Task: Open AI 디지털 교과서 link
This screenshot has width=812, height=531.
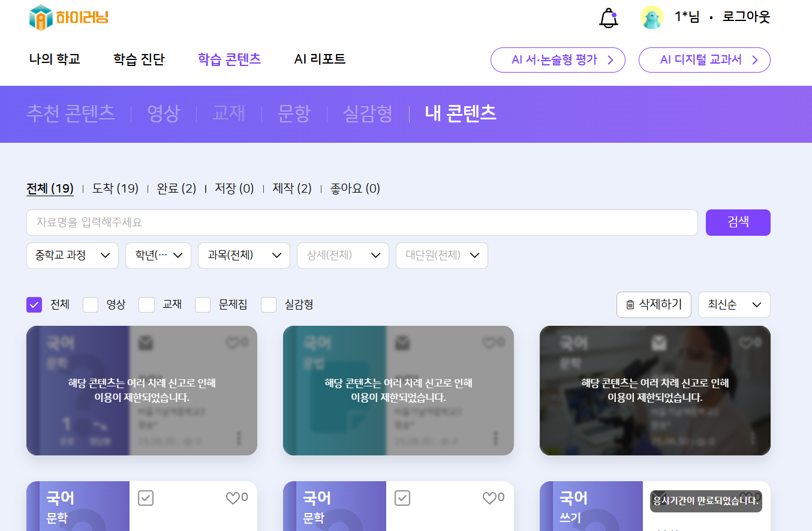Action: pyautogui.click(x=704, y=60)
